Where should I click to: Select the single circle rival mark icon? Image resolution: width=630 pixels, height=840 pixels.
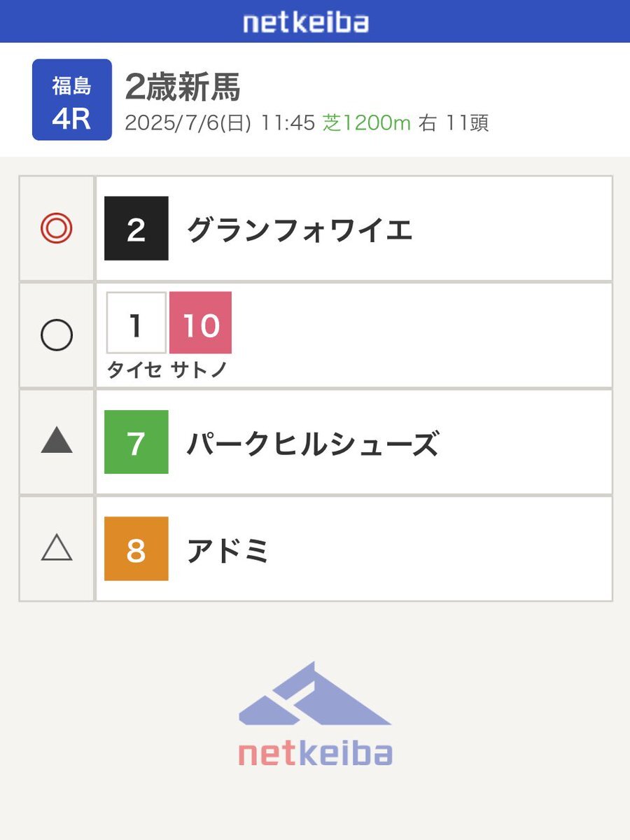pyautogui.click(x=56, y=336)
